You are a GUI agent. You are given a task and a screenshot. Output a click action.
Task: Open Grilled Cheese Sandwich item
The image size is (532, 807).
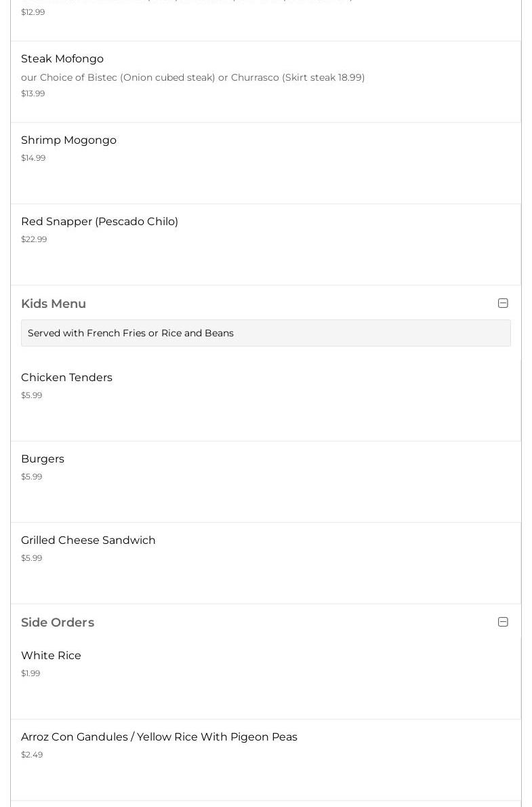pyautogui.click(x=88, y=540)
